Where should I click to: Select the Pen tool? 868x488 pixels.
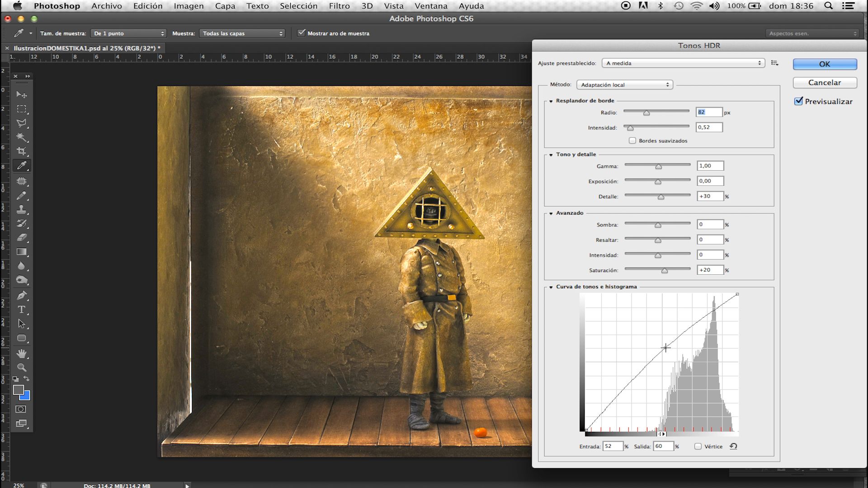click(21, 296)
